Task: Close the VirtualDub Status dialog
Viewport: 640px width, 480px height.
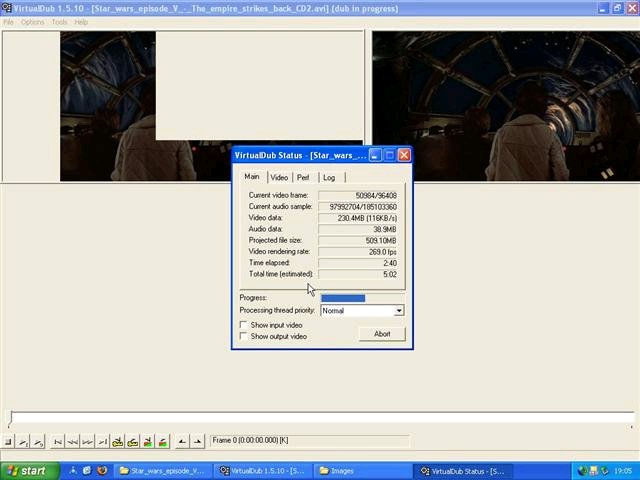Action: [404, 155]
